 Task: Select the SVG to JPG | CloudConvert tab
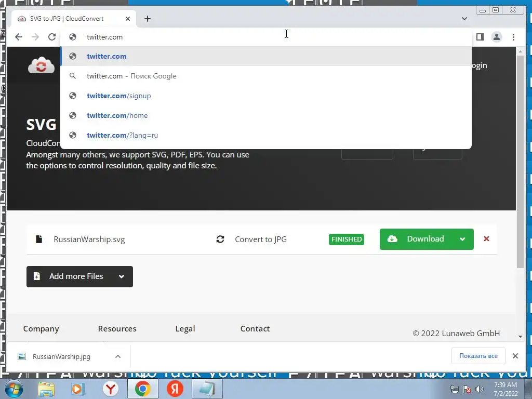coord(74,19)
